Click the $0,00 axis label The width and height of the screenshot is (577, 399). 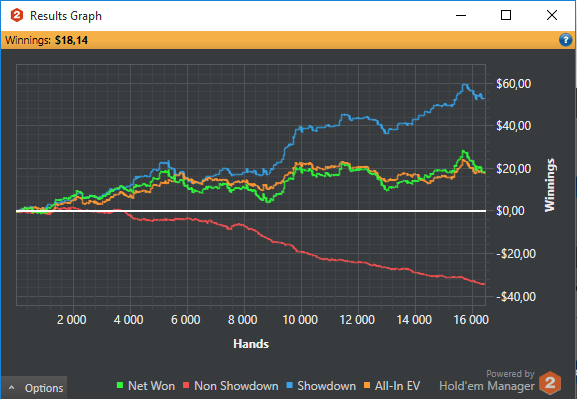[x=510, y=211]
